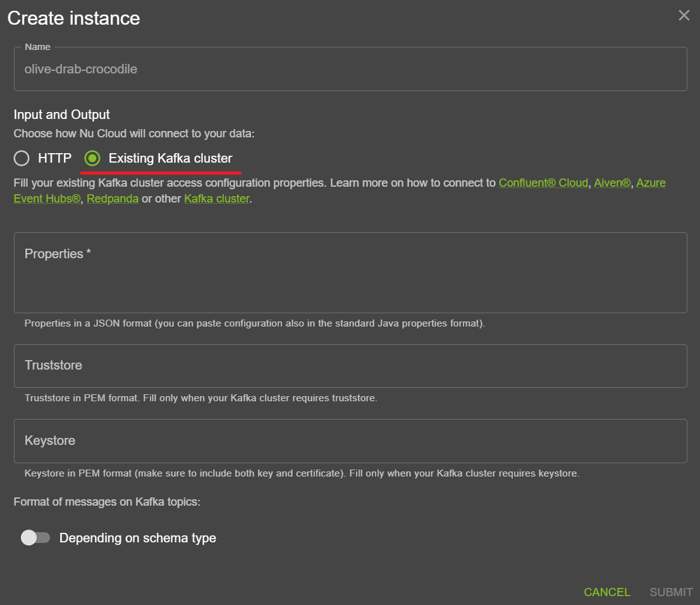Viewport: 700px width, 605px height.
Task: Click into the Truststore field
Action: [x=350, y=366]
